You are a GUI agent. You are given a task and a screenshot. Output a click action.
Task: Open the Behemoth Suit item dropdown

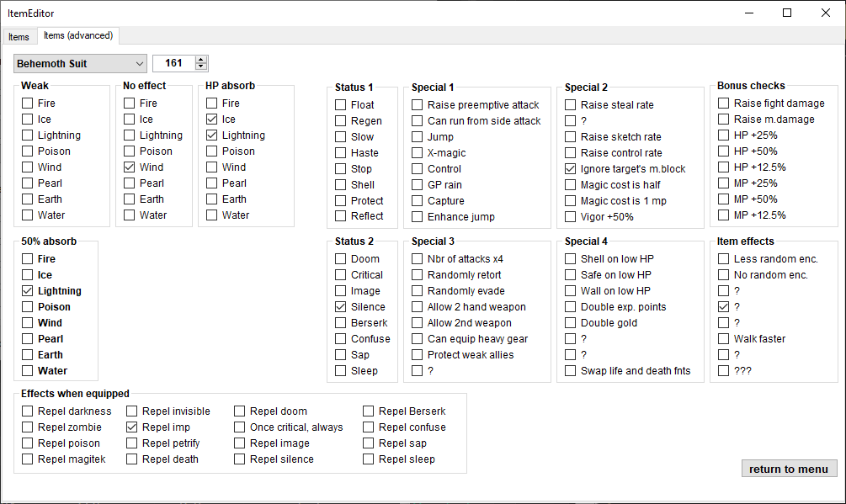click(x=81, y=64)
